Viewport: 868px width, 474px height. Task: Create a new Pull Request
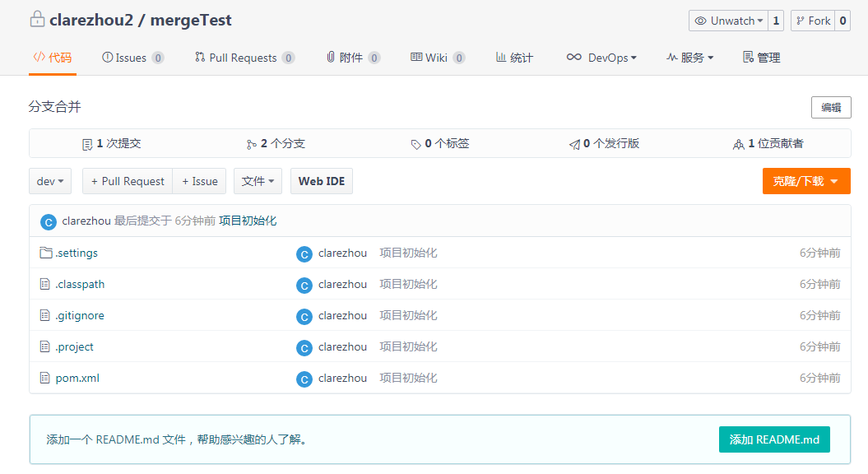click(128, 181)
